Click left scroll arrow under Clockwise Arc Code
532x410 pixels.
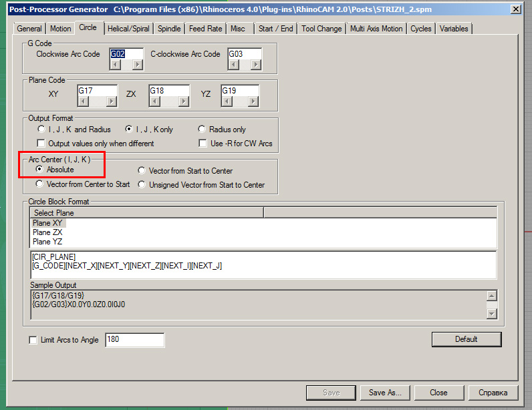(115, 65)
